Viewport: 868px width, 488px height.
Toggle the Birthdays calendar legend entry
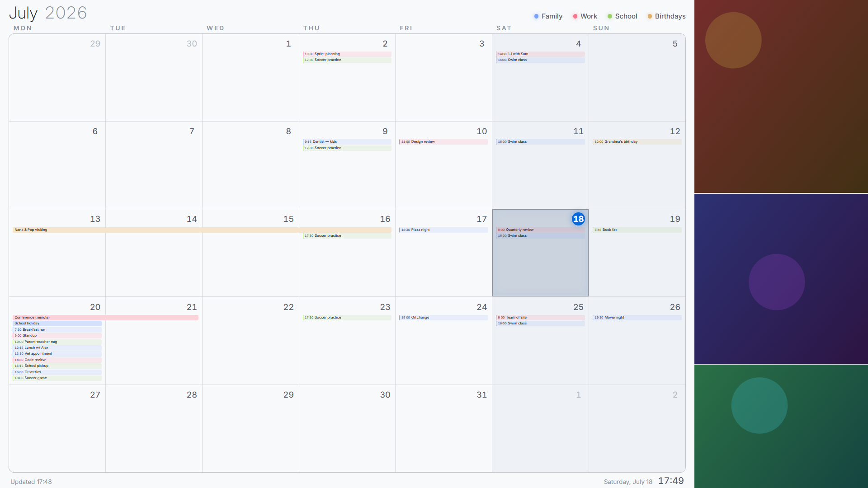pos(666,16)
